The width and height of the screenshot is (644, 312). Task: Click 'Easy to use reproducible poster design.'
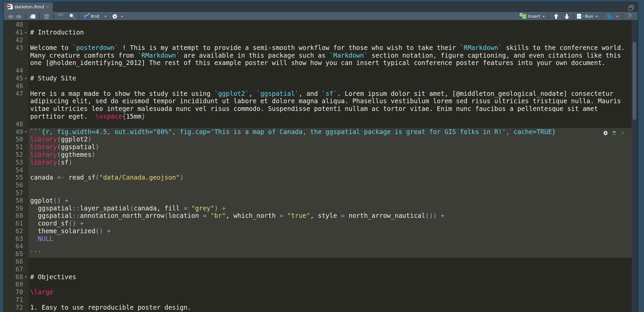click(x=116, y=308)
